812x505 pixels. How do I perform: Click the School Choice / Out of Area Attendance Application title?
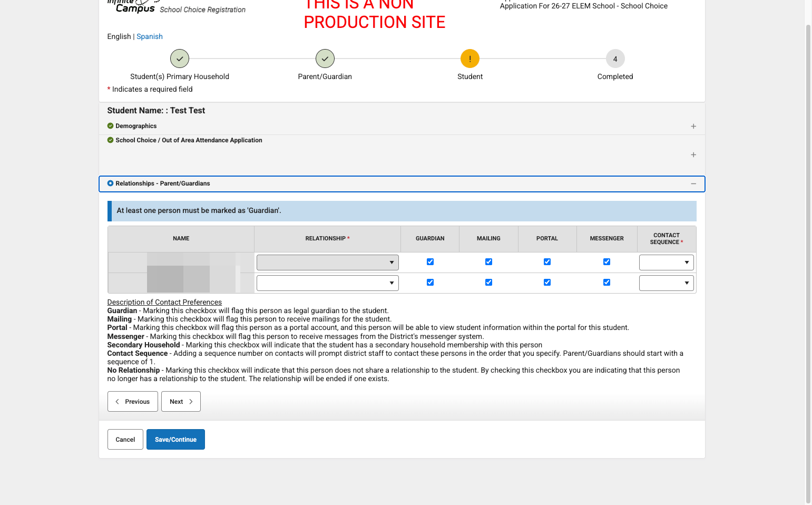click(x=189, y=140)
